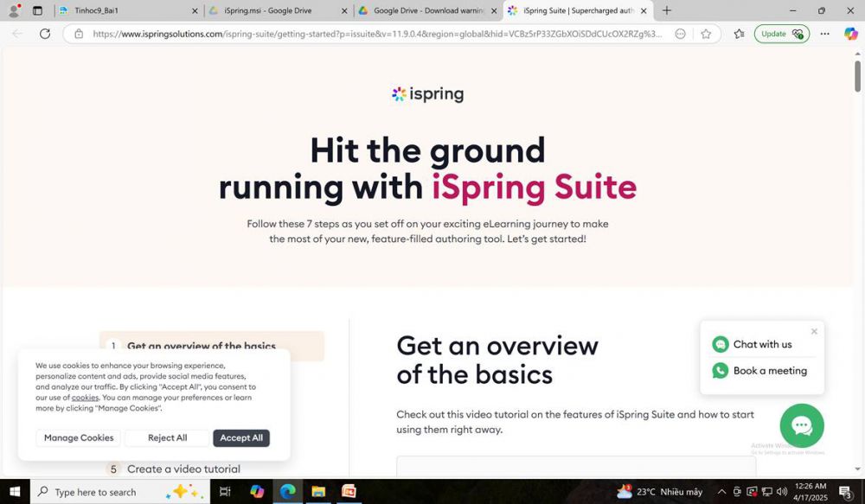865x504 pixels.
Task: Open Copilot app from taskbar
Action: pos(257,491)
